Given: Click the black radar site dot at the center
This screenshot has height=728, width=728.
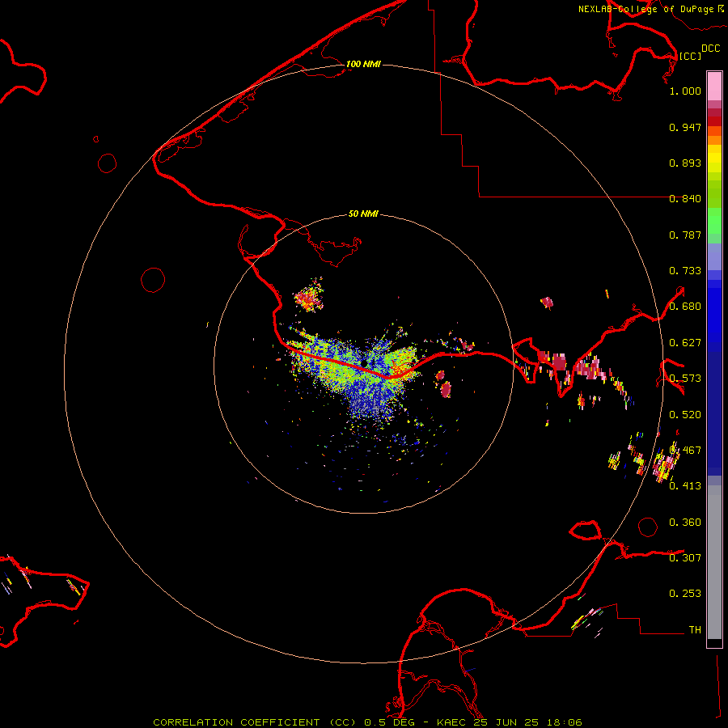Looking at the screenshot, I should (x=364, y=363).
